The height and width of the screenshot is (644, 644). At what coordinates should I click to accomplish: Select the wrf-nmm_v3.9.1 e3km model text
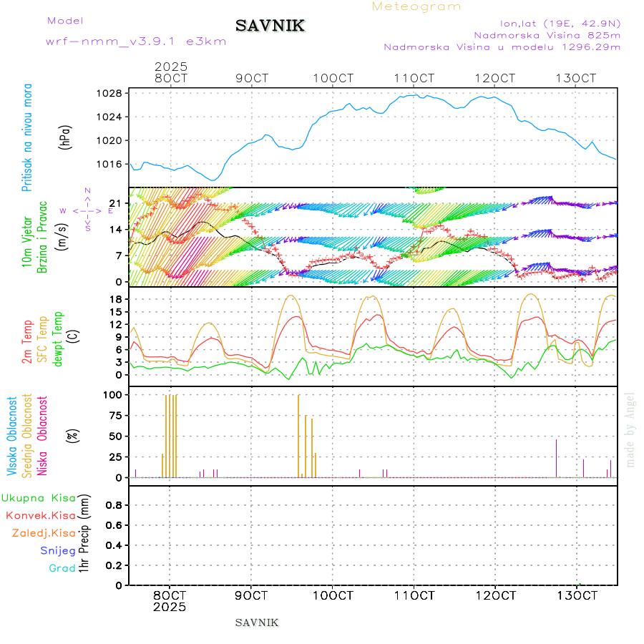[136, 42]
